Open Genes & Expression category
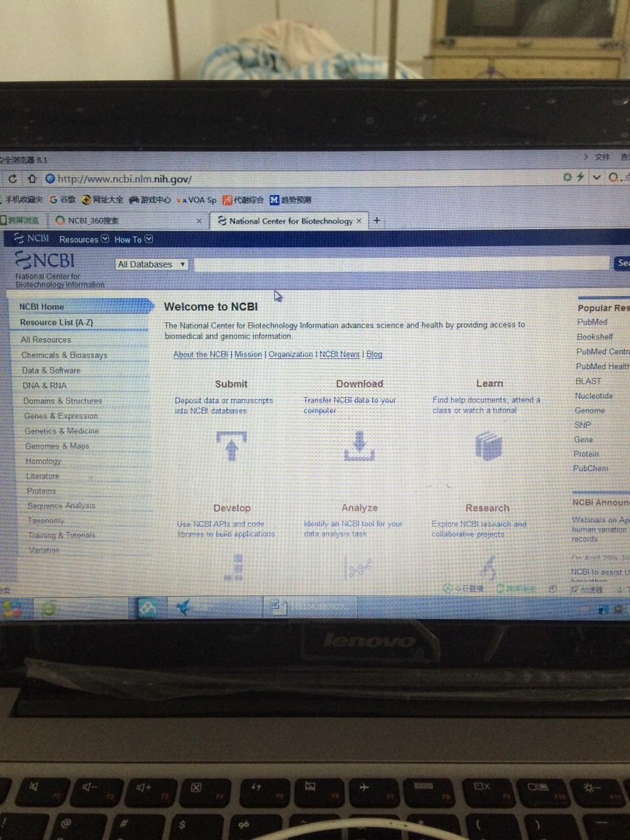Screen dimensions: 630x840 click(x=60, y=415)
